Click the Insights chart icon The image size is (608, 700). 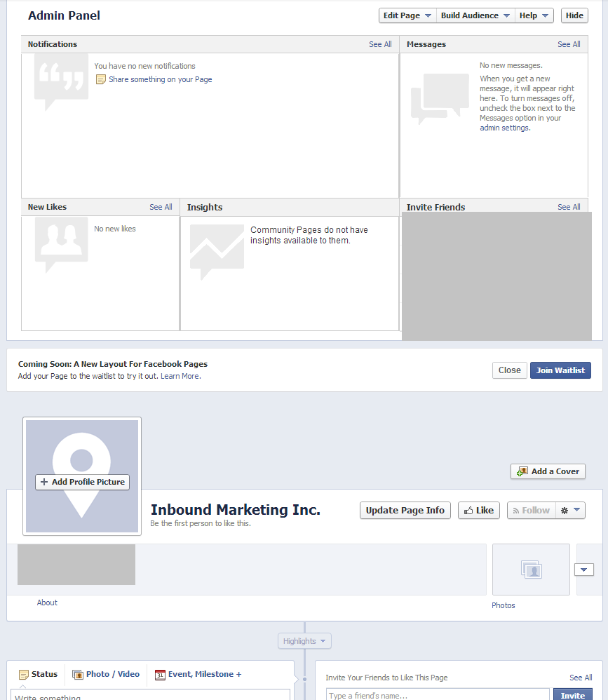pyautogui.click(x=217, y=251)
